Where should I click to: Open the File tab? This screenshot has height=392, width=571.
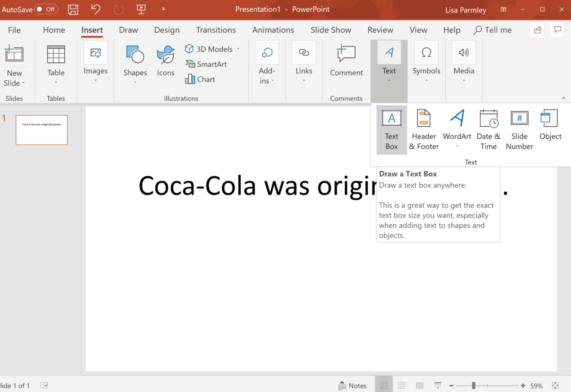click(14, 30)
